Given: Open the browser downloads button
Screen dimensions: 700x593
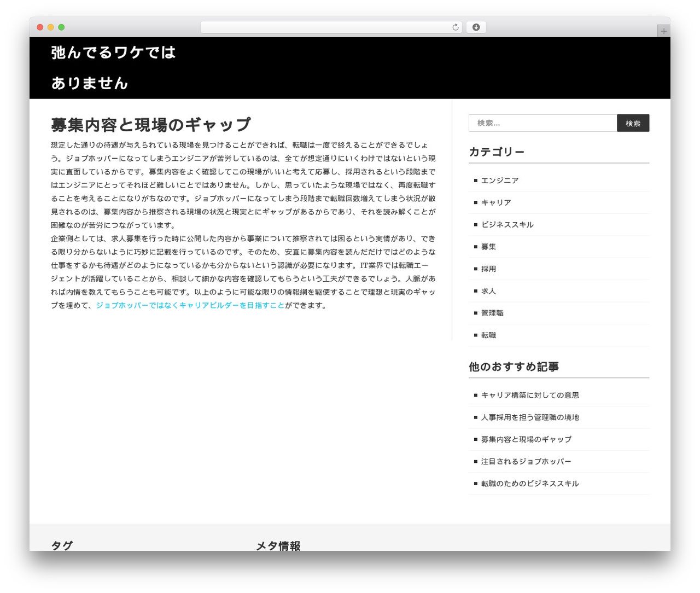Looking at the screenshot, I should click(476, 27).
